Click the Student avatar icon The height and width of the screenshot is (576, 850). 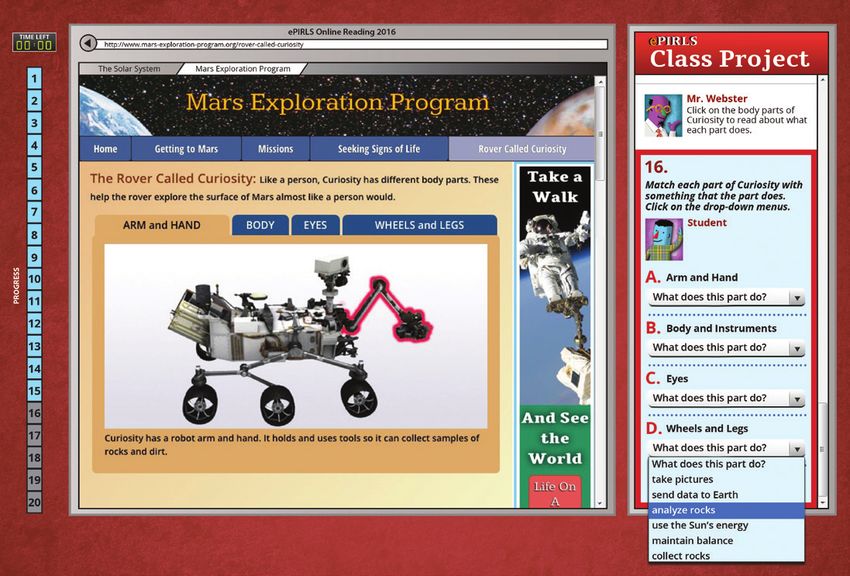pyautogui.click(x=664, y=239)
